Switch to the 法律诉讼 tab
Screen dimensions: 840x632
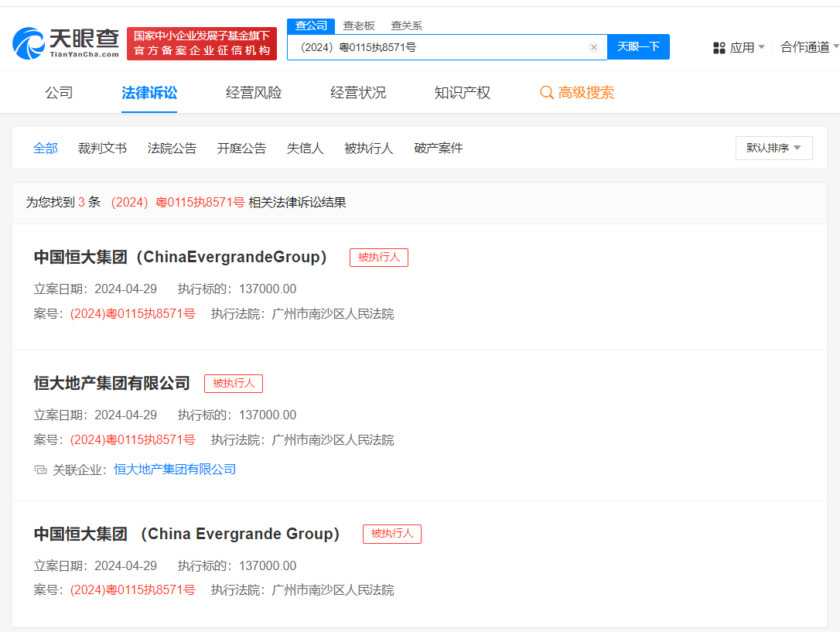(x=149, y=93)
